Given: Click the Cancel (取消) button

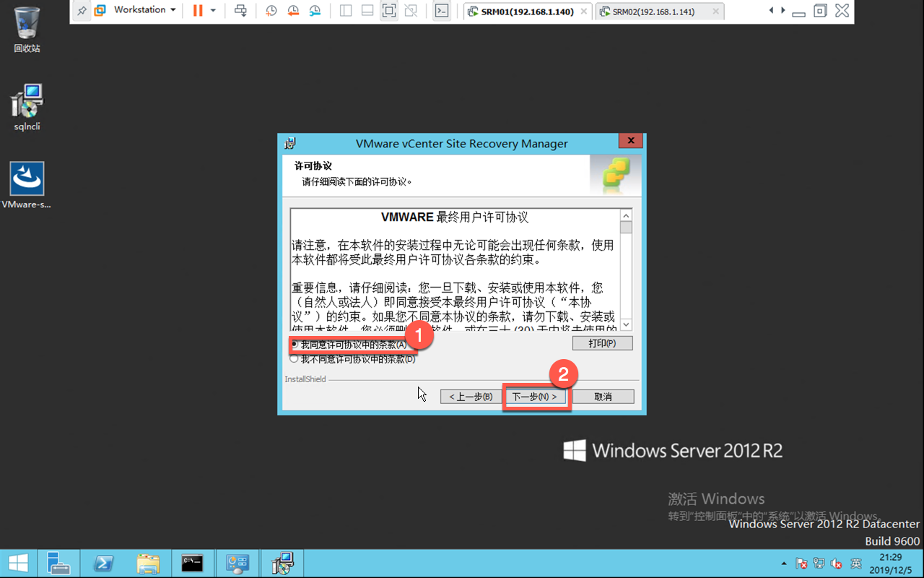Looking at the screenshot, I should point(603,397).
